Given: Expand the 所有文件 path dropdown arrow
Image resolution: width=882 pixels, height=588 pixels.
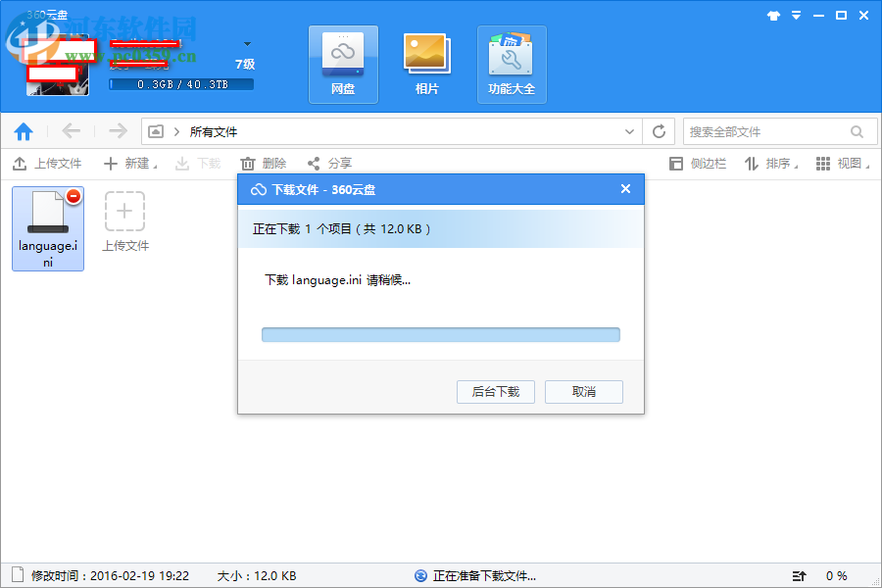Looking at the screenshot, I should [x=631, y=130].
